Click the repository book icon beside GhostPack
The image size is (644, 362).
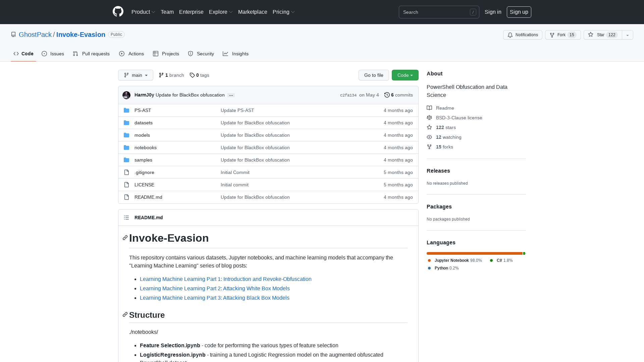[13, 35]
